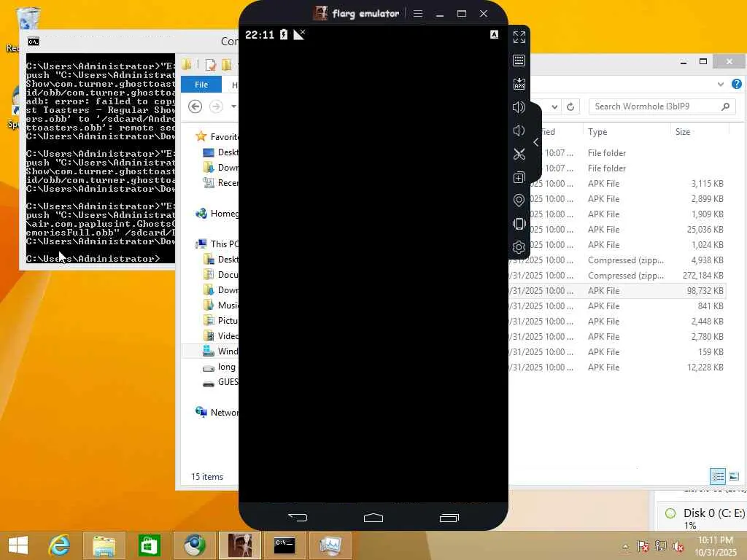The height and width of the screenshot is (560, 747).
Task: Launch Internet Explorer from taskbar
Action: (x=59, y=545)
